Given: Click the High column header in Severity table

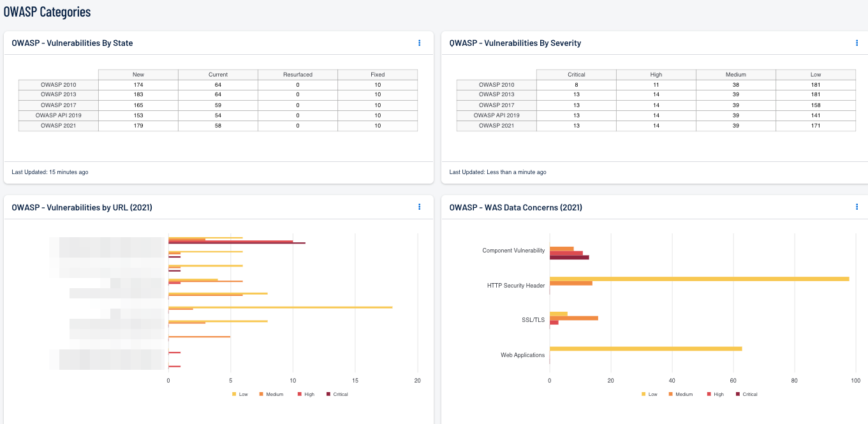Looking at the screenshot, I should pyautogui.click(x=656, y=75).
